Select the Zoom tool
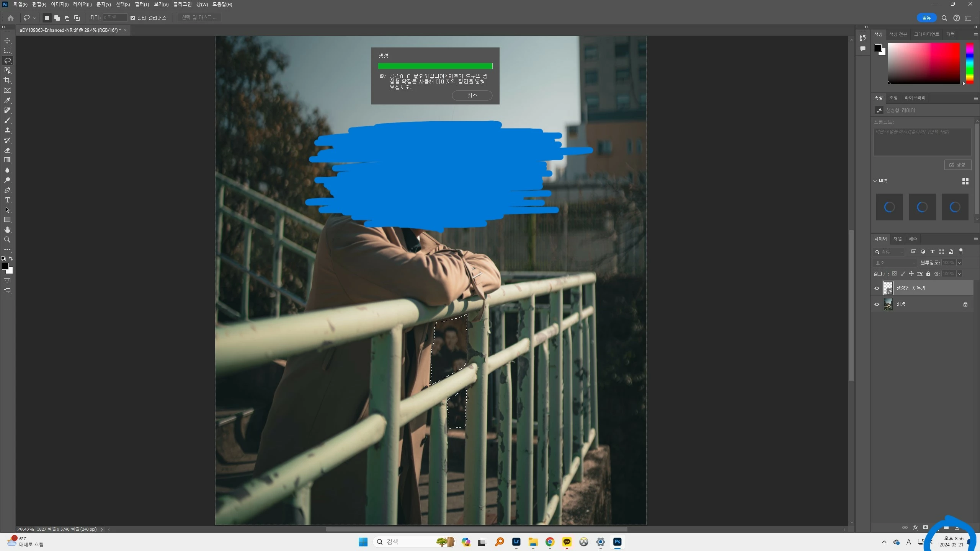 [x=7, y=240]
